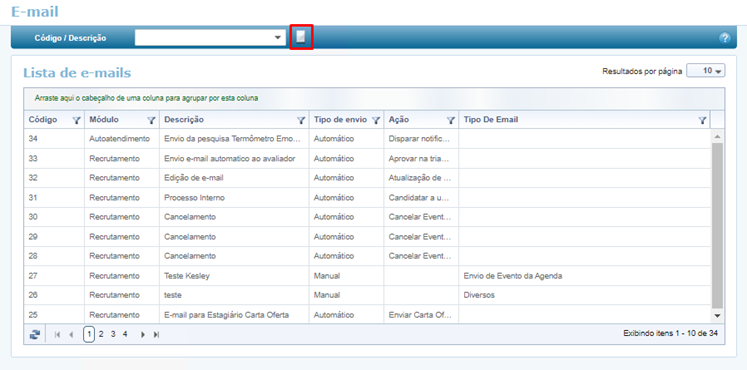Click the column grouping drop area text
The width and height of the screenshot is (747, 370).
coord(146,98)
